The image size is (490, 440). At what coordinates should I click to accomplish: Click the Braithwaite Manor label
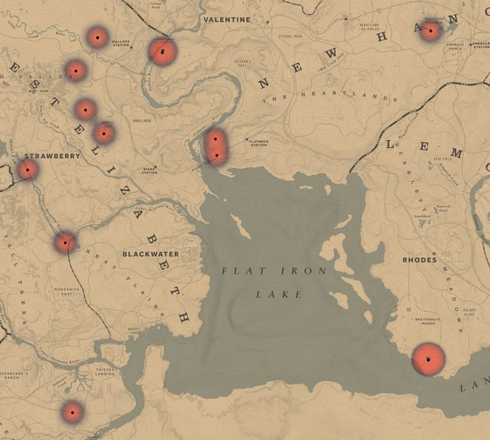[428, 321]
